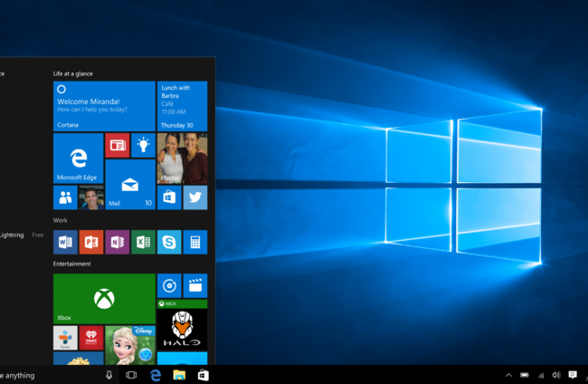This screenshot has width=588, height=384.
Task: Open the Twitter tile
Action: coord(195,197)
